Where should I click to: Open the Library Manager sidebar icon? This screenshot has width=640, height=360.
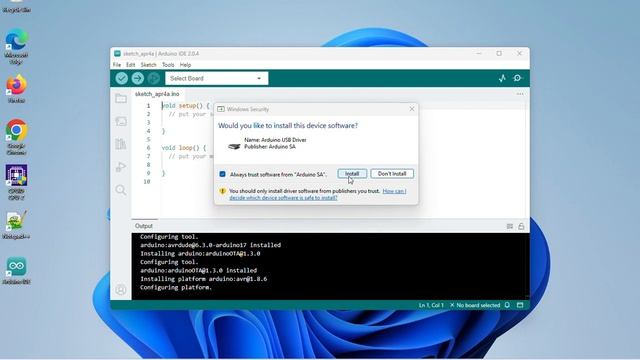(121, 144)
